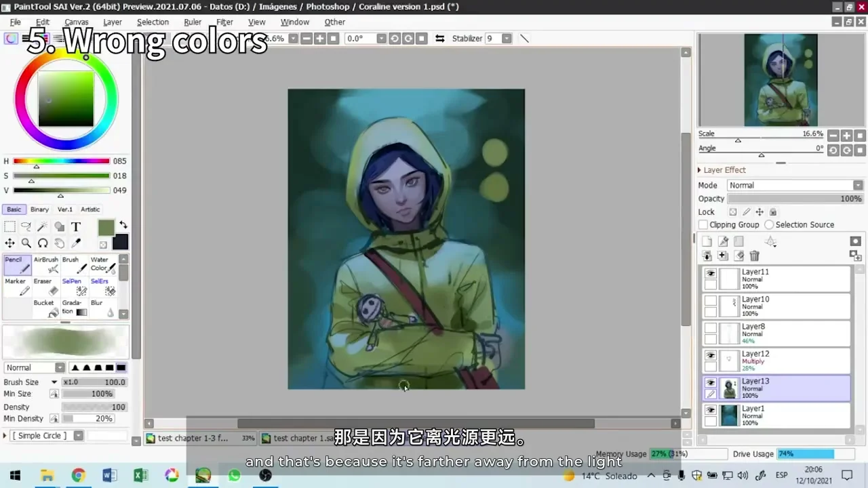Select the Text tool
Image resolution: width=868 pixels, height=488 pixels.
76,227
